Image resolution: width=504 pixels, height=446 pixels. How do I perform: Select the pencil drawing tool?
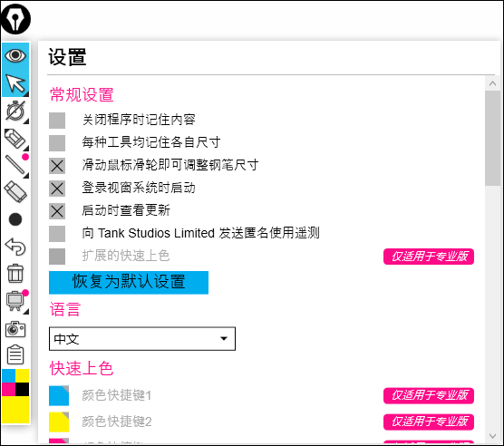(x=15, y=139)
